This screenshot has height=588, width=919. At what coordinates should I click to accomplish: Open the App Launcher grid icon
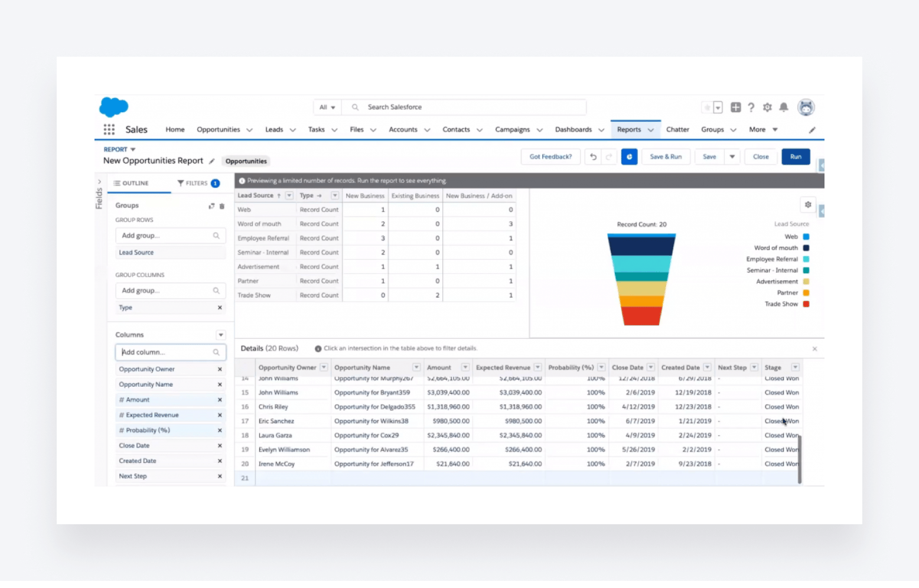[109, 129]
